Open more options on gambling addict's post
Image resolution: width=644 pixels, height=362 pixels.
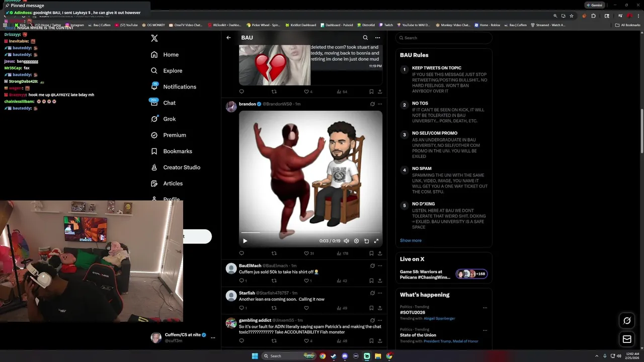pos(380,320)
